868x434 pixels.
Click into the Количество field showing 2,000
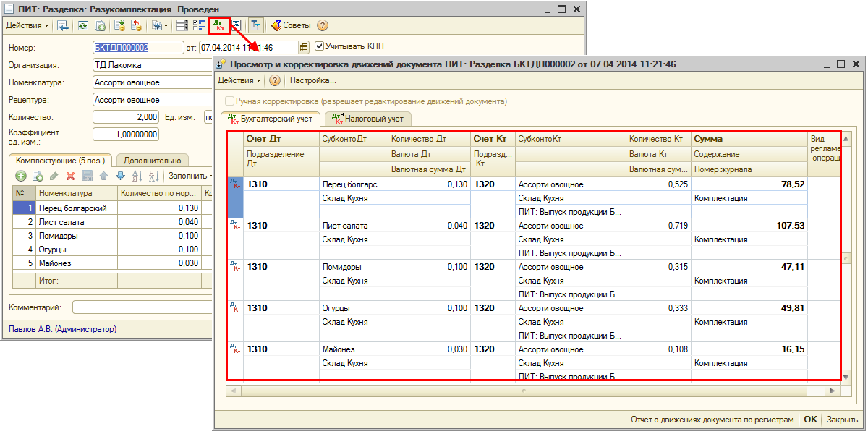(x=126, y=117)
